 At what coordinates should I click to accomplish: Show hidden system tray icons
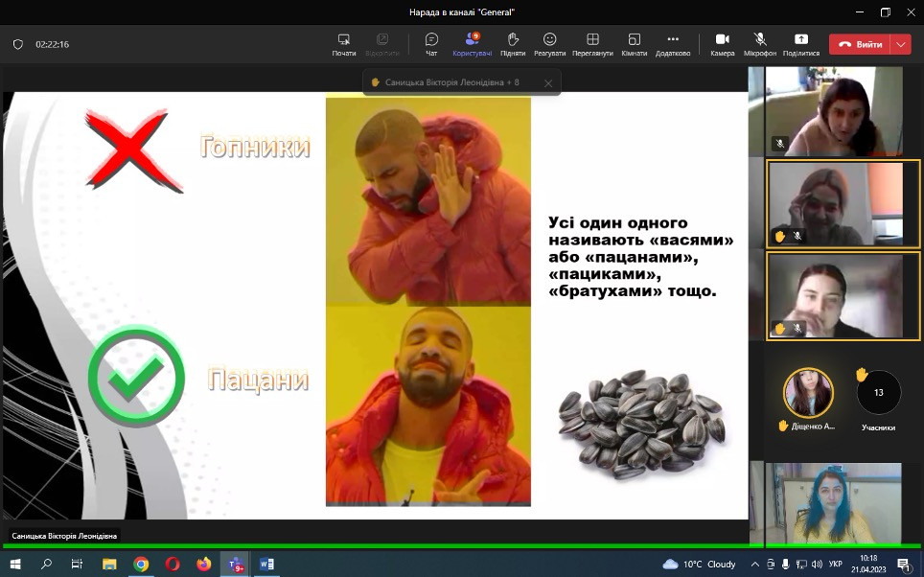[755, 565]
